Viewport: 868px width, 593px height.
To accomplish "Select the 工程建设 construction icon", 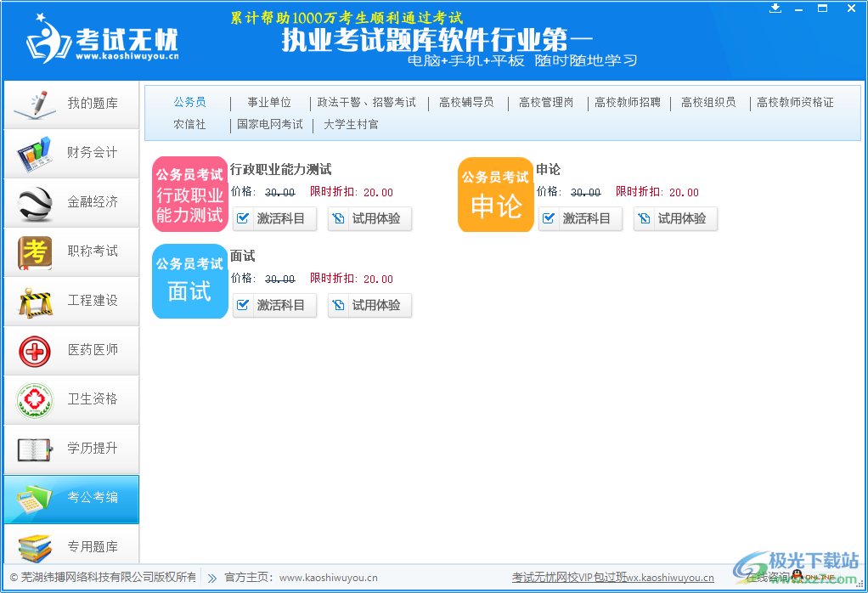I will tap(34, 301).
